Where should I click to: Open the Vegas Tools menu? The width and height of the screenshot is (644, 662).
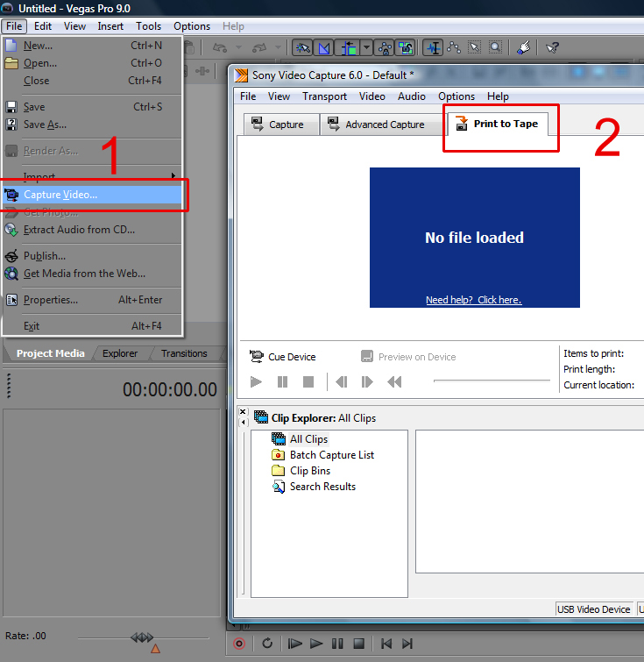(x=148, y=26)
